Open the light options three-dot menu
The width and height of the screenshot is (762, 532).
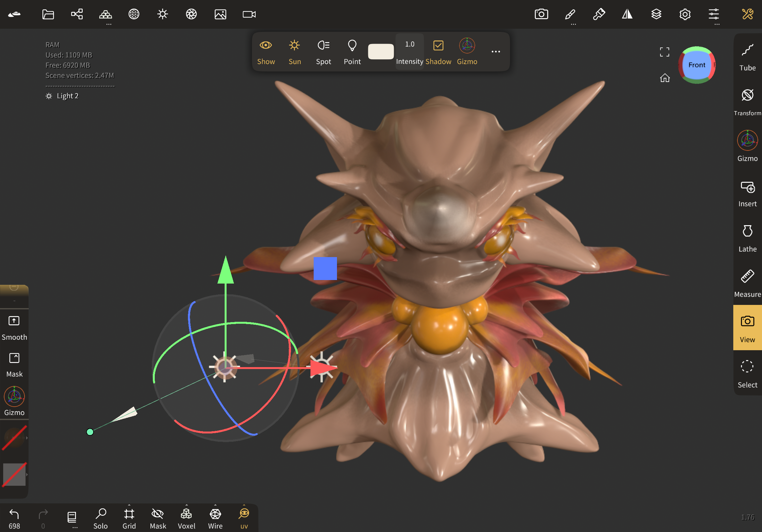496,51
